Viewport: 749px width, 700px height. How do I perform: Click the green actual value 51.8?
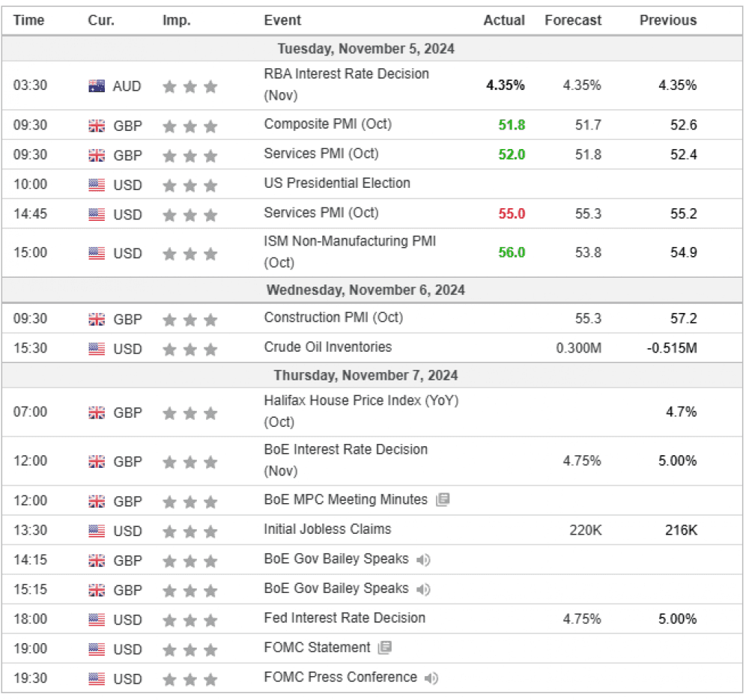coord(512,125)
